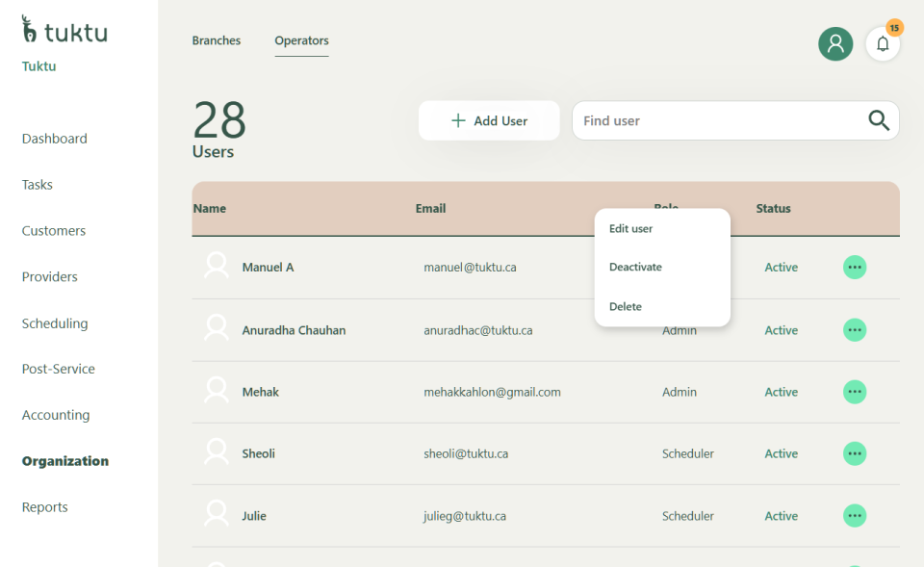The height and width of the screenshot is (567, 924).
Task: Open the user profile avatar icon
Action: (834, 44)
